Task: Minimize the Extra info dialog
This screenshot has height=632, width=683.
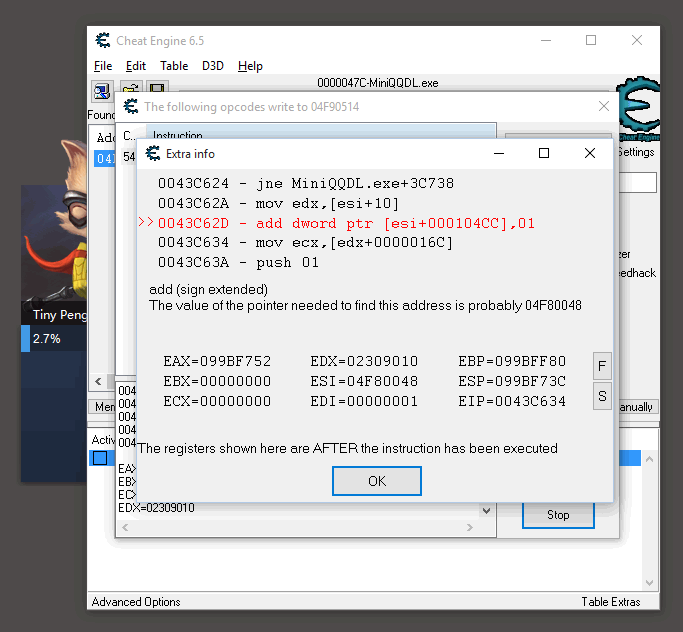Action: point(499,153)
